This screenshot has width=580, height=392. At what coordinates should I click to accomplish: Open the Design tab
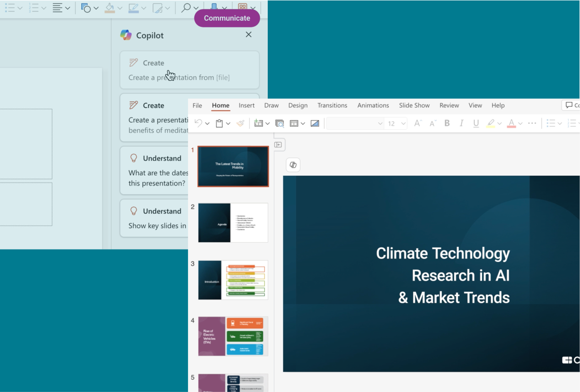[298, 105]
